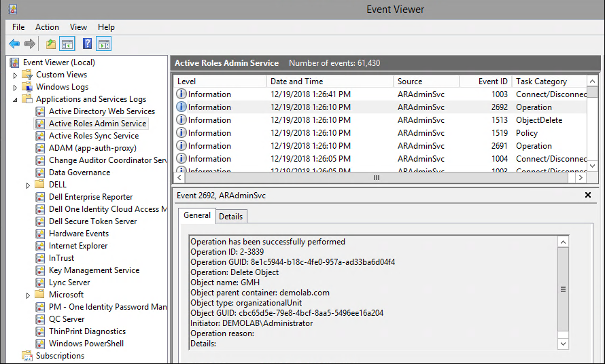Screen dimensions: 605x364
Task: Click event details scroll up arrow
Action: pyautogui.click(x=563, y=242)
